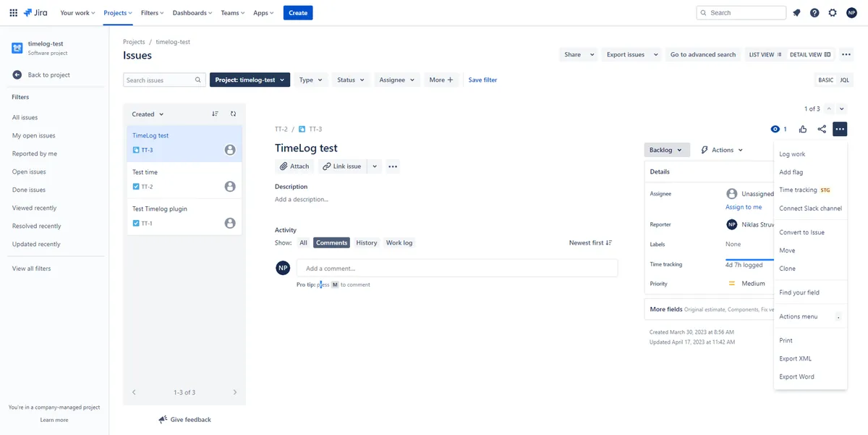Viewport: 868px width, 435px height.
Task: Click the TT-3 issue type icon in breadcrumb
Action: 302,129
